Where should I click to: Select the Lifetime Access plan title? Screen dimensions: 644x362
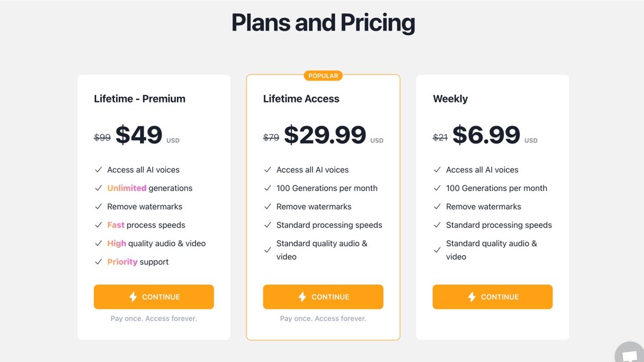(x=301, y=99)
